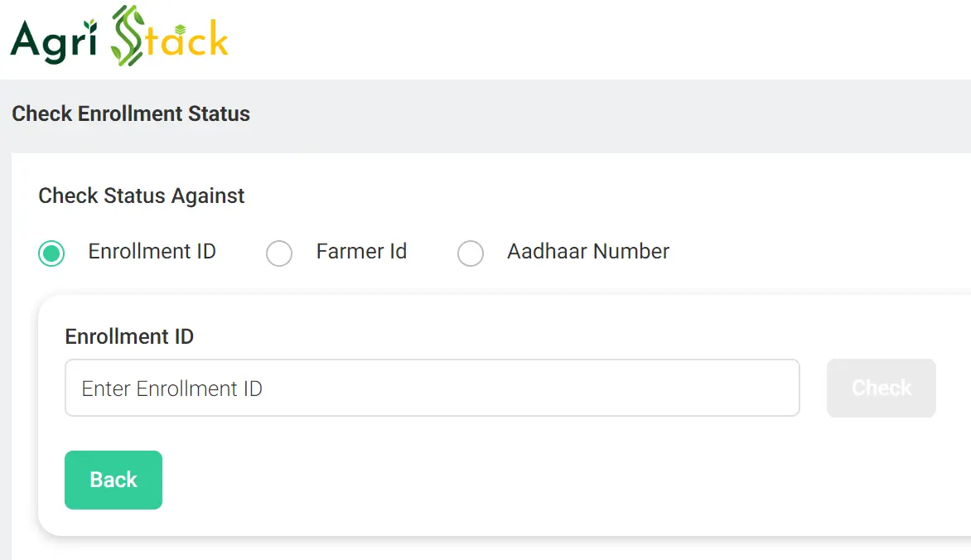Screen dimensions: 971x560
Task: Select the Farmer Id radio button
Action: [279, 253]
